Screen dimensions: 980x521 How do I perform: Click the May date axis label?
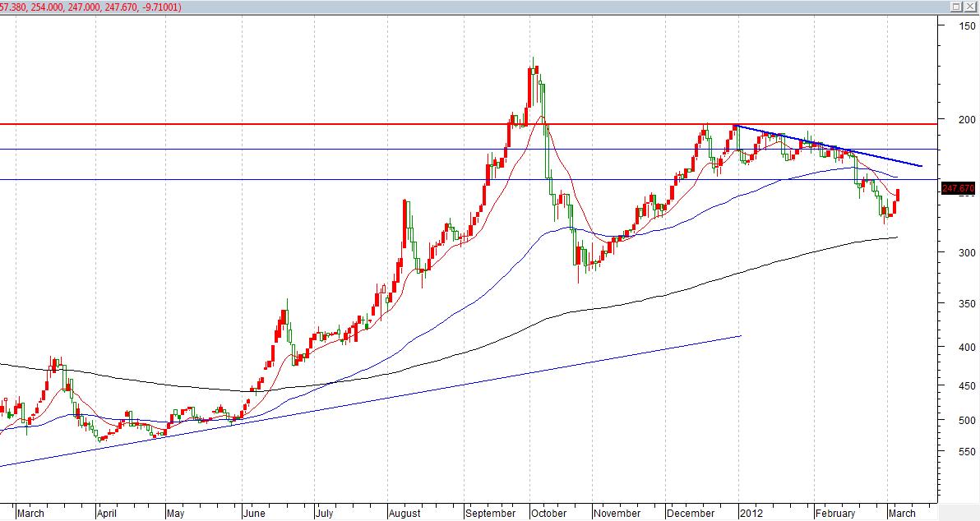(x=176, y=514)
